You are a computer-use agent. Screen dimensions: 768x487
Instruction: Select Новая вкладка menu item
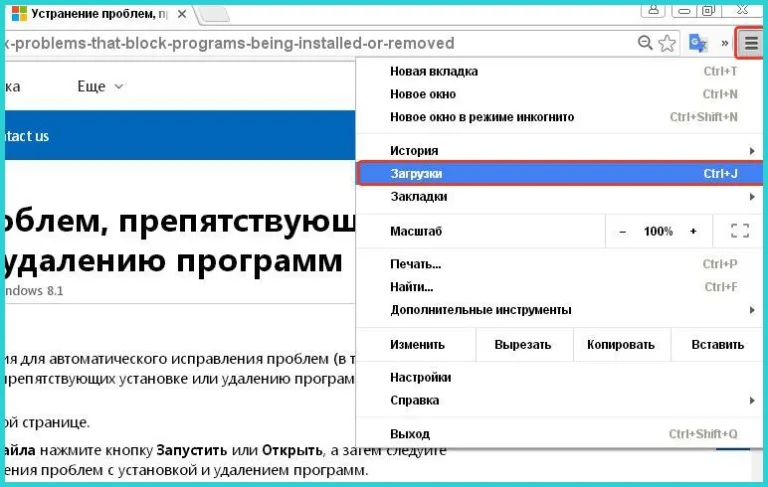pyautogui.click(x=559, y=71)
